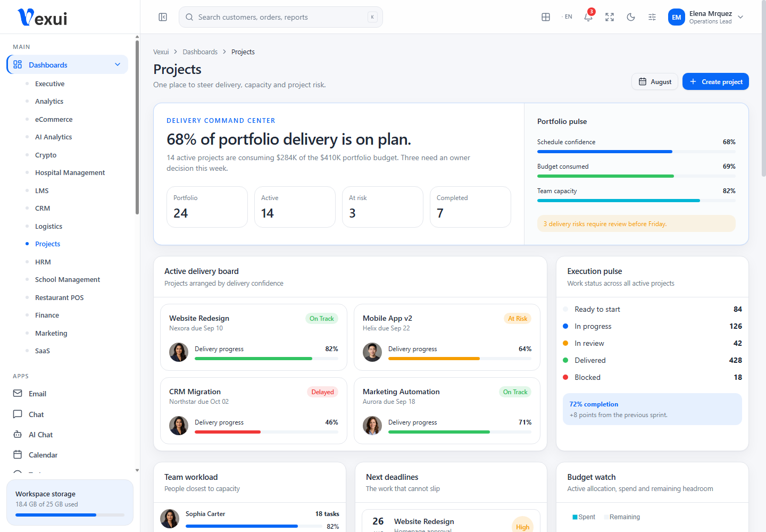
Task: Click the sidebar vertical scrollbar
Action: [x=137, y=128]
